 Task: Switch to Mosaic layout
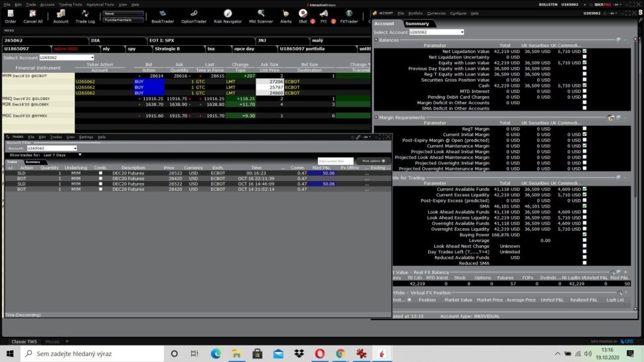click(x=52, y=341)
